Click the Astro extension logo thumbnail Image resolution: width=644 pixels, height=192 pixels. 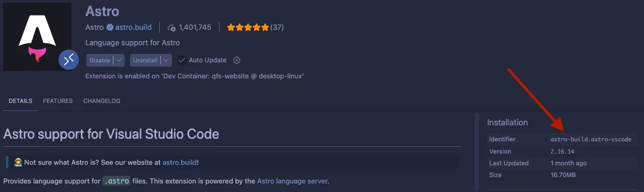(37, 37)
